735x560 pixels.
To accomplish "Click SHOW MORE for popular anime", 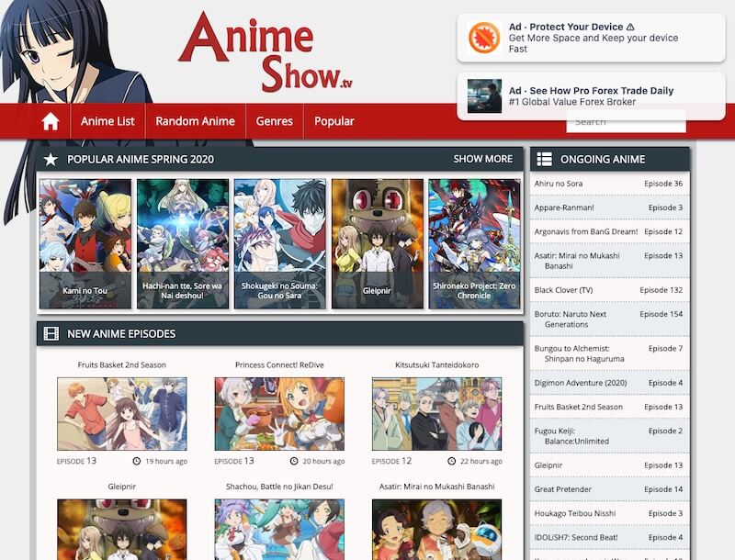I will point(483,159).
